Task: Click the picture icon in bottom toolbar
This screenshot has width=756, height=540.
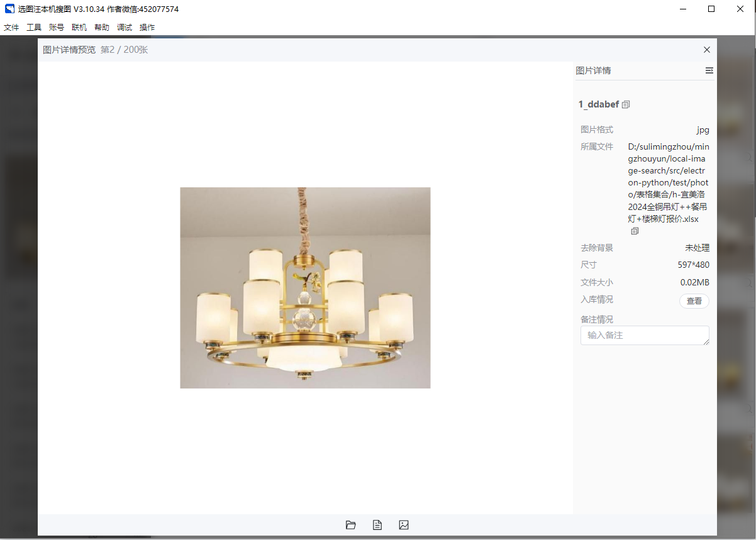Action: [x=404, y=525]
